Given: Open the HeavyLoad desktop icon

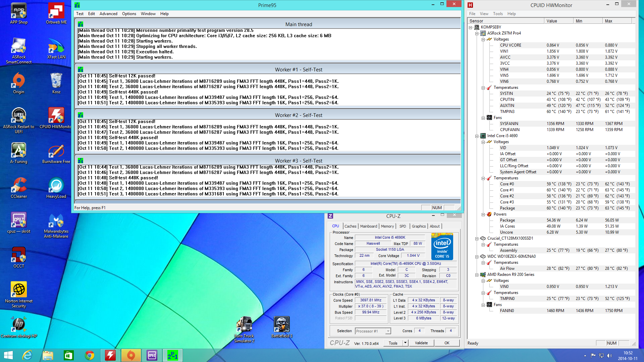Looking at the screenshot, I should point(56,187).
